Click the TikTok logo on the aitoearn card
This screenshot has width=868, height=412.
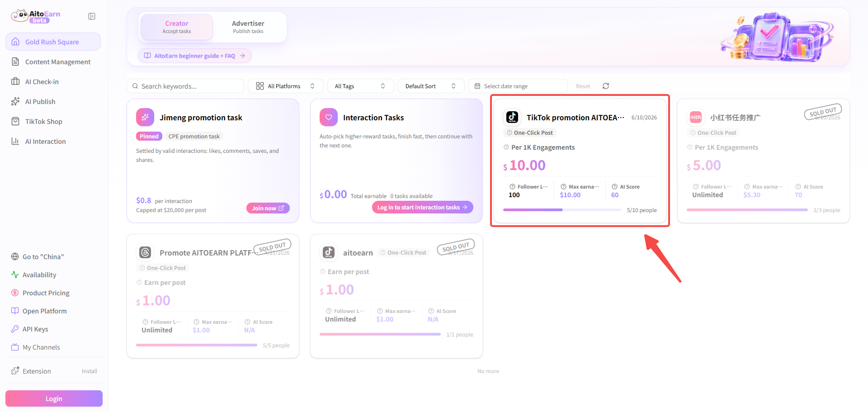329,252
